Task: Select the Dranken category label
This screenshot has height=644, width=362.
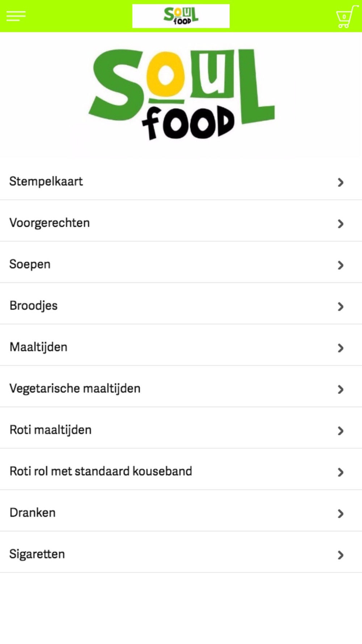Action: 33,513
